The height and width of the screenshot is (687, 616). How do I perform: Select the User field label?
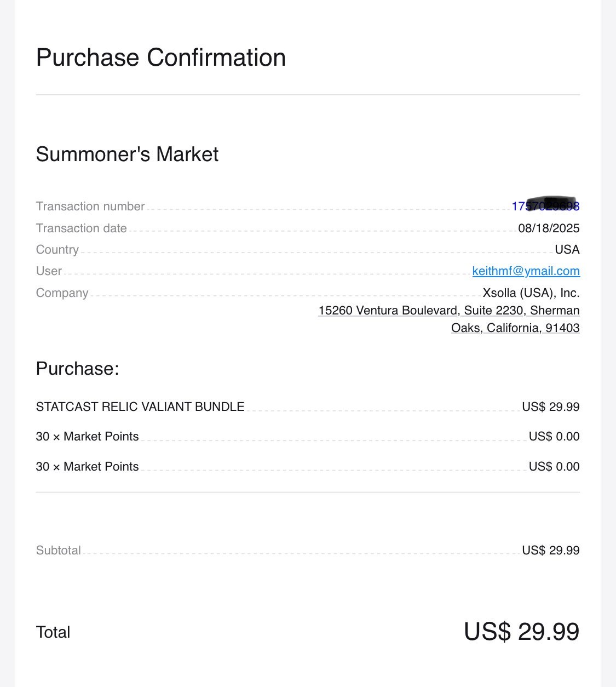coord(49,271)
